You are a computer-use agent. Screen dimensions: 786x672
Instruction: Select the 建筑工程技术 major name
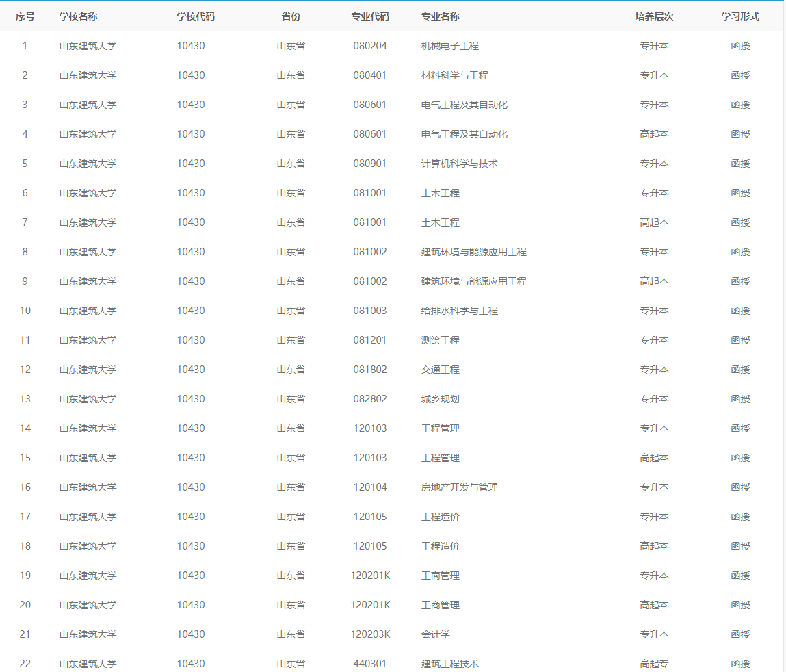[x=449, y=664]
